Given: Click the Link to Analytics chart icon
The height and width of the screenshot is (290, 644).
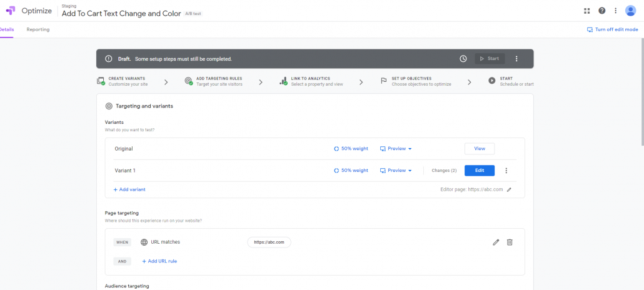Looking at the screenshot, I should (283, 81).
